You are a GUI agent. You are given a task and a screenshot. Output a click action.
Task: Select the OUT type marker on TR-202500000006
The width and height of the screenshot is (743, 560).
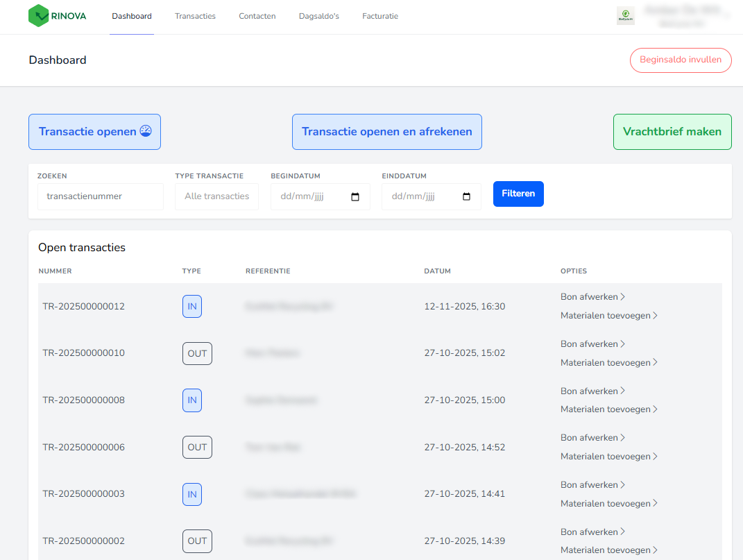coord(197,447)
